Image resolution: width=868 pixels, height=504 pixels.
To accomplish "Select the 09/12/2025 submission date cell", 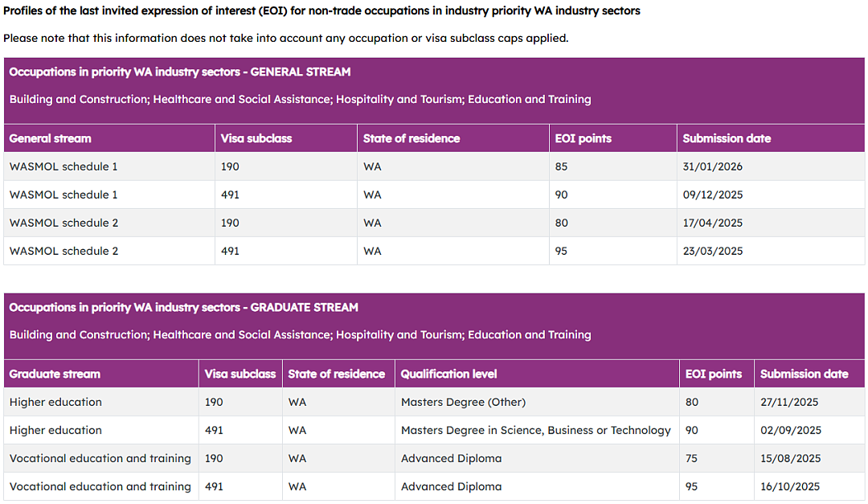I will click(771, 195).
